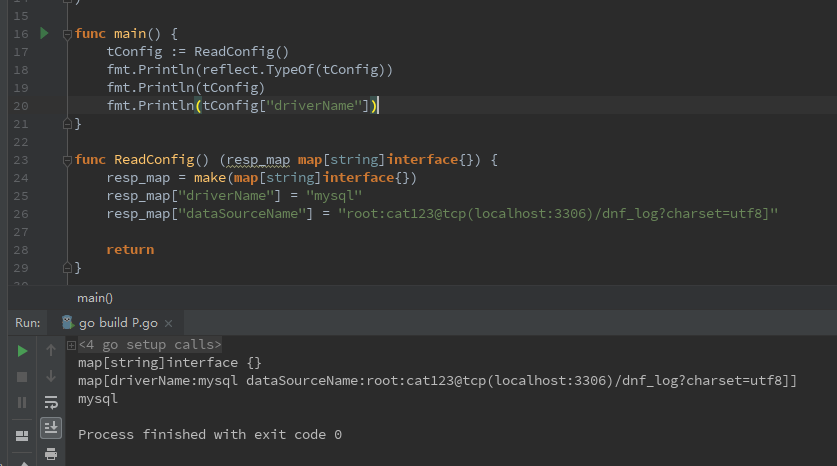This screenshot has width=837, height=466.
Task: Rerun the program in the Run panel
Action: (x=22, y=351)
